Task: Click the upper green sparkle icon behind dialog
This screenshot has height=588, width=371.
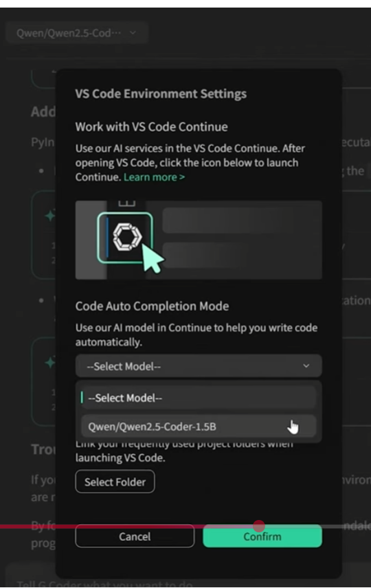Action: coord(50,216)
